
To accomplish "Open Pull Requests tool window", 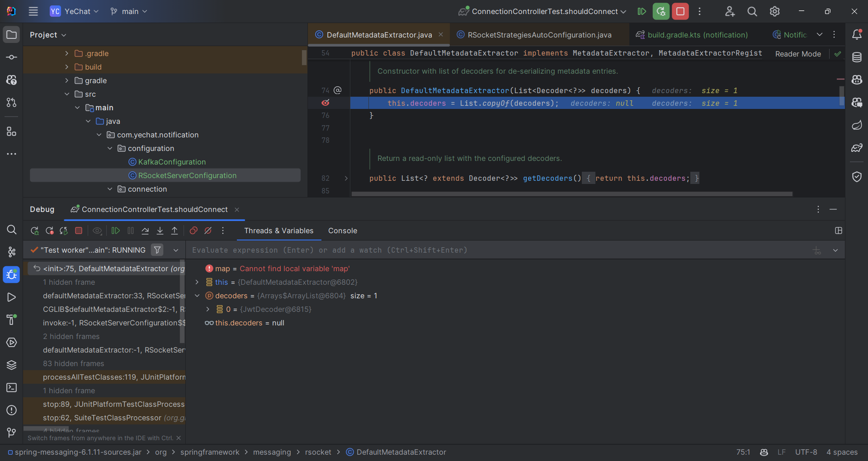I will (x=11, y=103).
